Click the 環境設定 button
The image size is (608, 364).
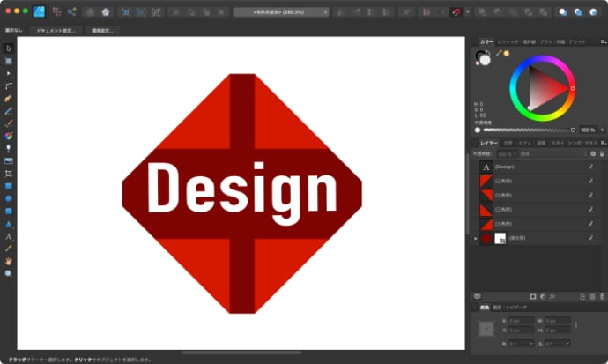point(104,30)
